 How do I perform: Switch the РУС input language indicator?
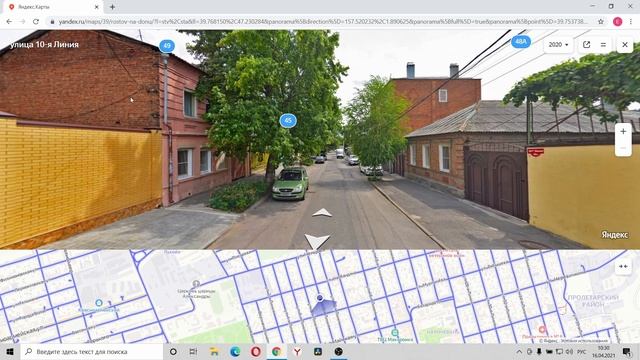582,351
